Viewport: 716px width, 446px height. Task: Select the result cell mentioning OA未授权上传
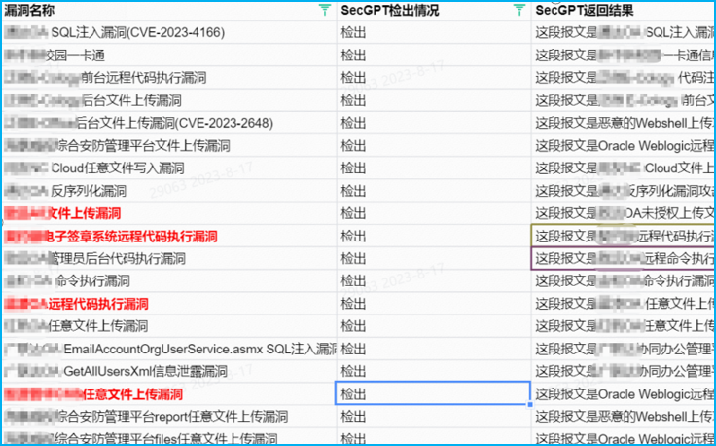tap(623, 213)
